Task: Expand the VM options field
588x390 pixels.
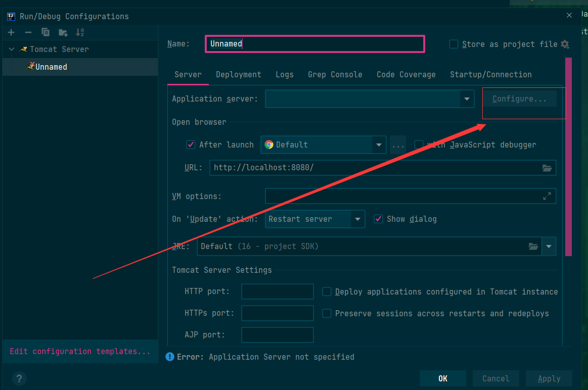Action: 547,196
